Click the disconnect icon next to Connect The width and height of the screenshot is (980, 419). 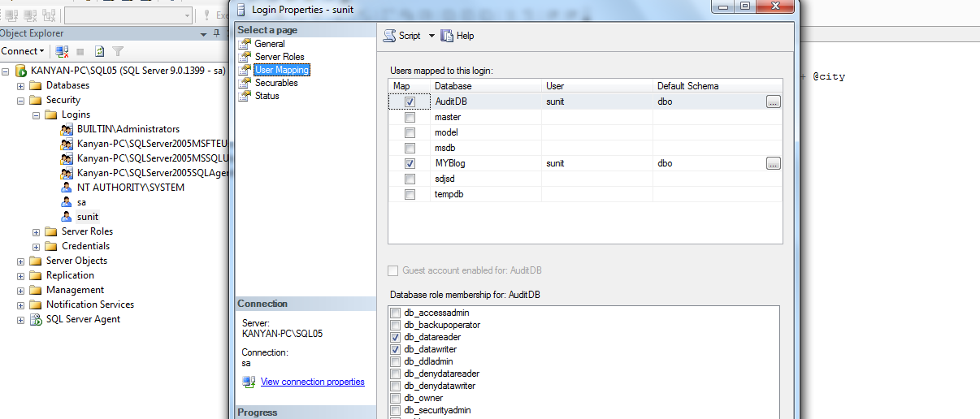(x=63, y=51)
